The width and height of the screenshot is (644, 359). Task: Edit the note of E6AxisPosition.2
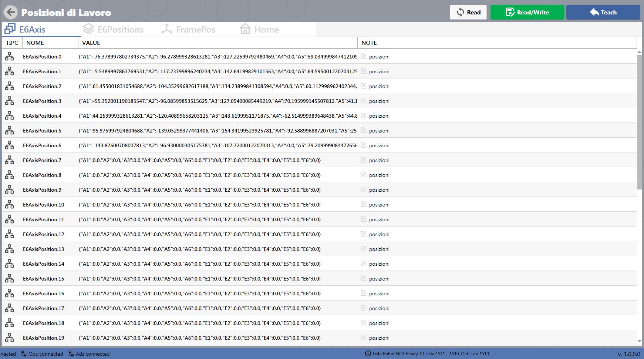[x=364, y=86]
